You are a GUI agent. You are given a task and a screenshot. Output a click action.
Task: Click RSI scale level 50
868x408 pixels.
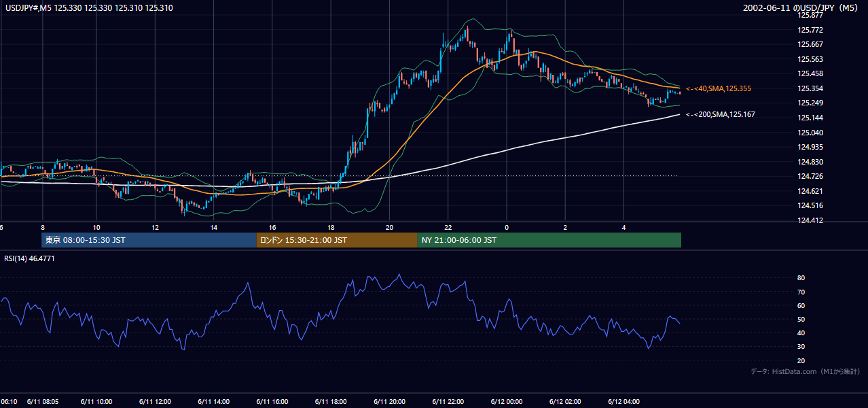coord(801,319)
